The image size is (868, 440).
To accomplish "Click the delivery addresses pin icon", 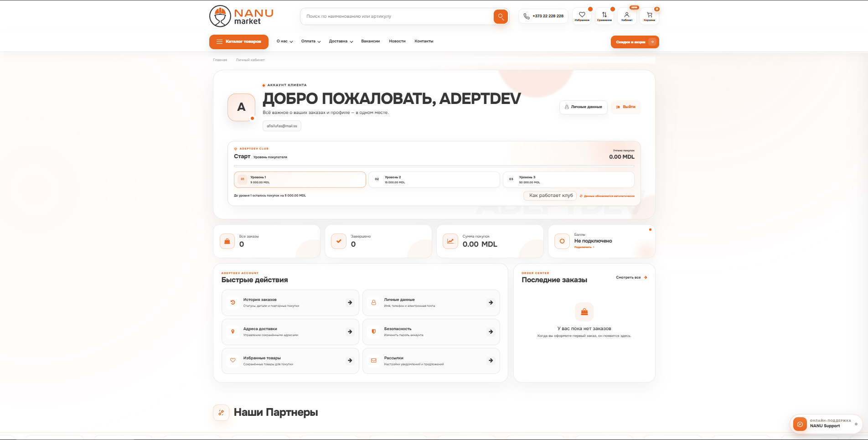I will (x=233, y=331).
